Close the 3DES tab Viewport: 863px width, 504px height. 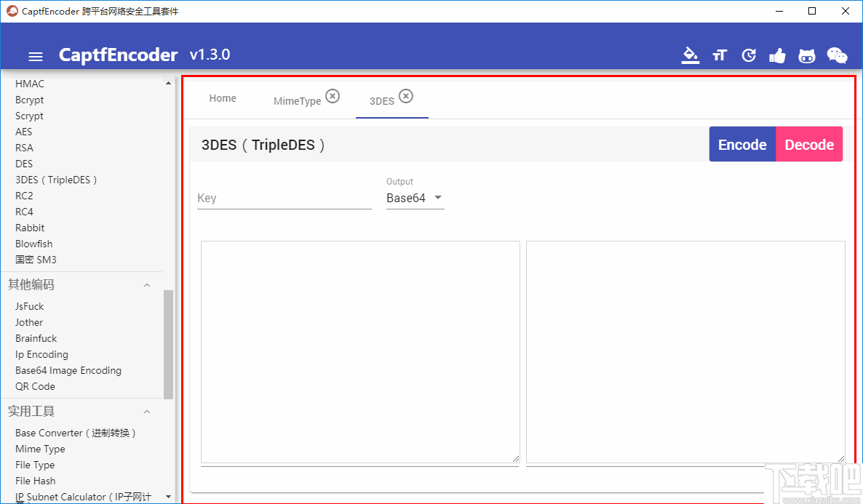pos(406,95)
